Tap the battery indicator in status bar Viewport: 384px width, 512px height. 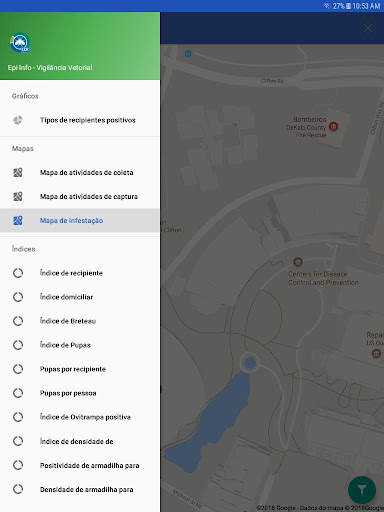348,6
